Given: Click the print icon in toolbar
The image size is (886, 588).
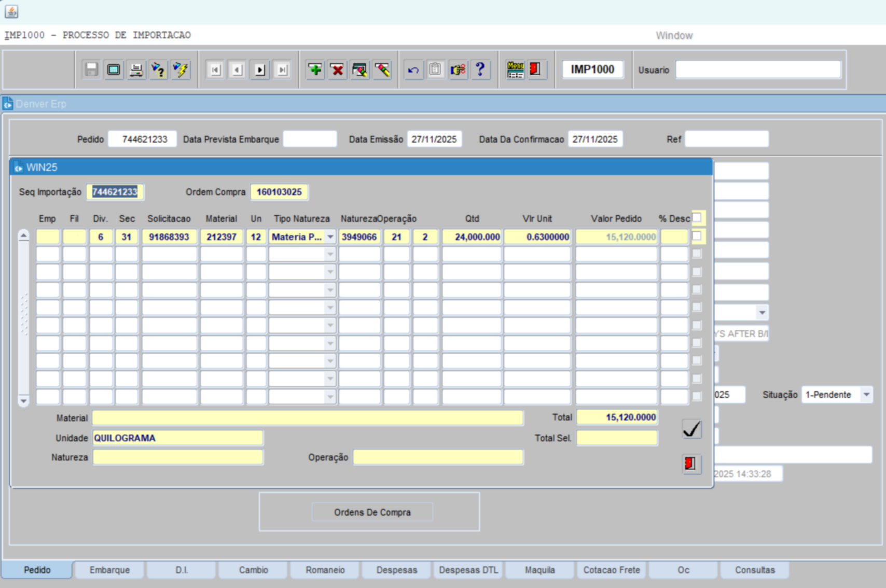Looking at the screenshot, I should (136, 69).
